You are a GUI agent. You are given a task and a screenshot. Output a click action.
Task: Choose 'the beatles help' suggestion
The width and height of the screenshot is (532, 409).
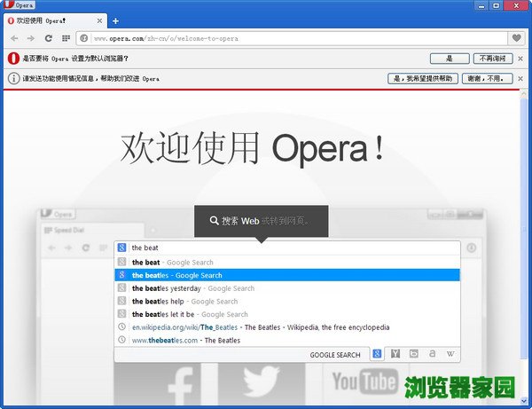tap(287, 301)
